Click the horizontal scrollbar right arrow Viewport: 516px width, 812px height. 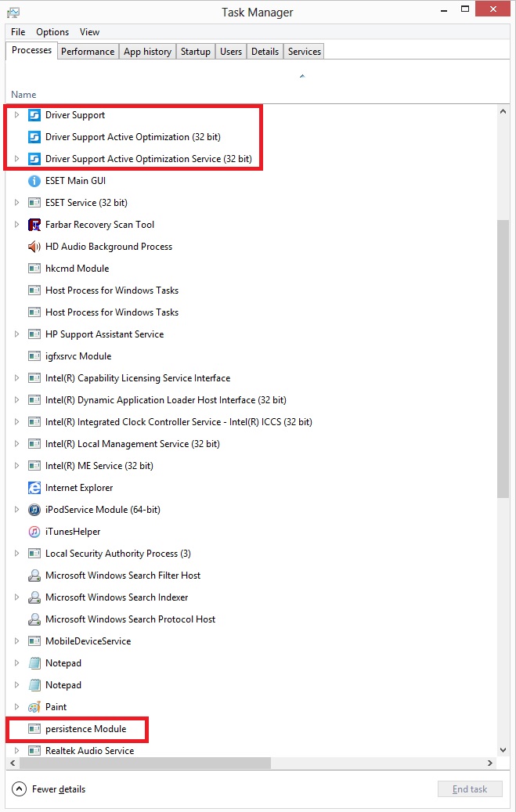pos(490,763)
